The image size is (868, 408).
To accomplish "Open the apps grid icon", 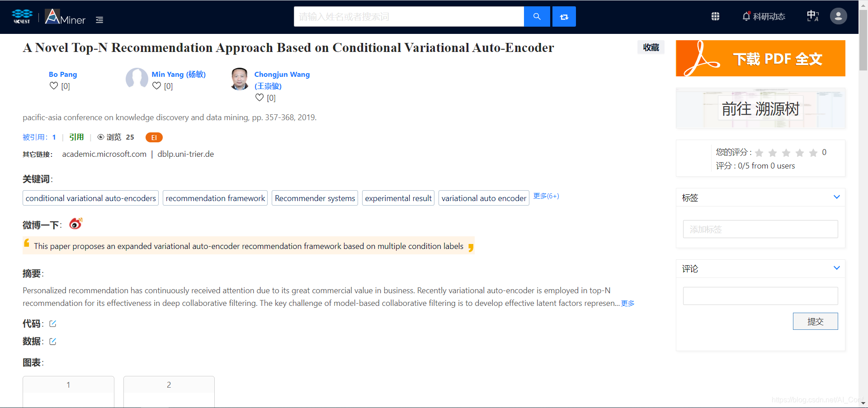I will (x=715, y=17).
